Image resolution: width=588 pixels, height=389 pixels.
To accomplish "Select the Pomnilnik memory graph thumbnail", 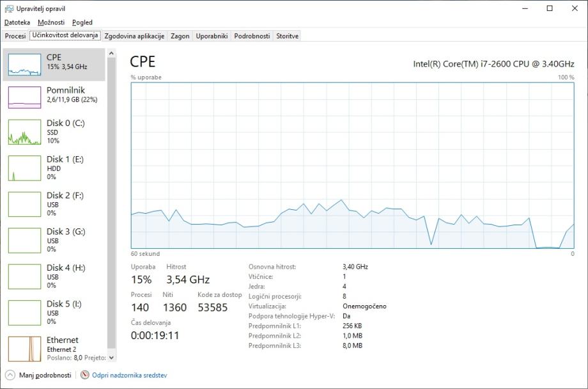I will (24, 97).
